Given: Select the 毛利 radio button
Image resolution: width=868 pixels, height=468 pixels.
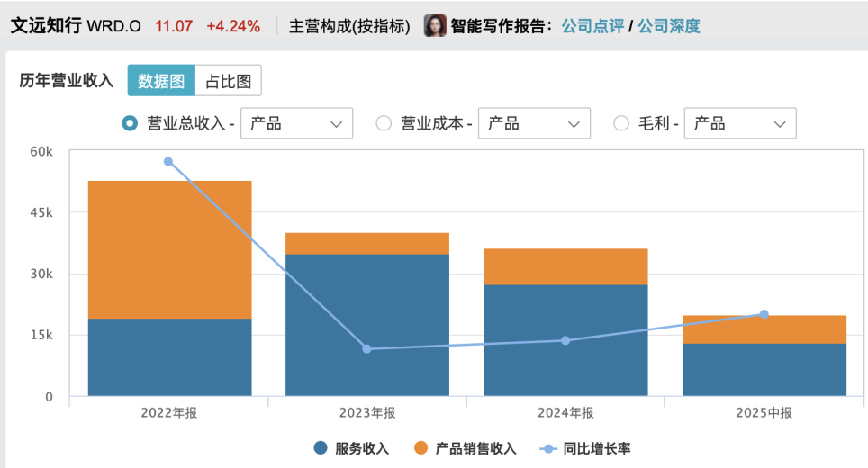Looking at the screenshot, I should [621, 123].
